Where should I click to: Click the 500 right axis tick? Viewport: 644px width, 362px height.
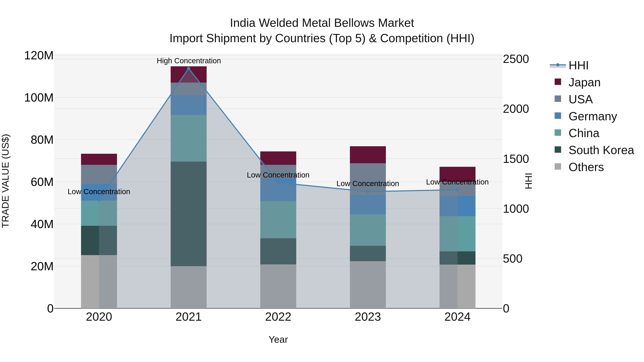click(513, 258)
